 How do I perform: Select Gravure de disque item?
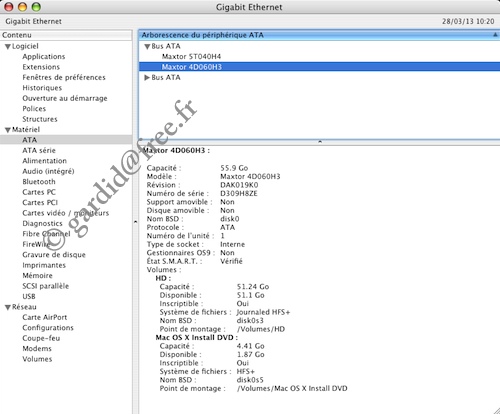click(54, 255)
